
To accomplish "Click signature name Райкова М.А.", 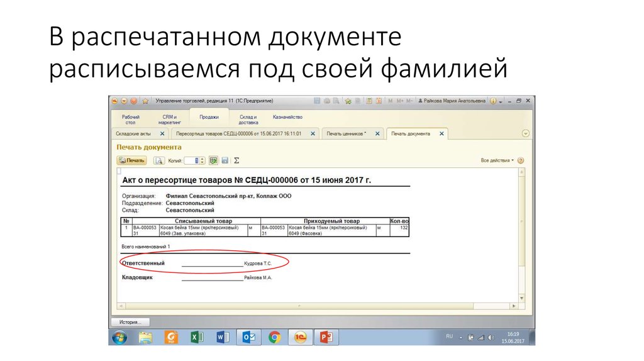I will 258,277.
